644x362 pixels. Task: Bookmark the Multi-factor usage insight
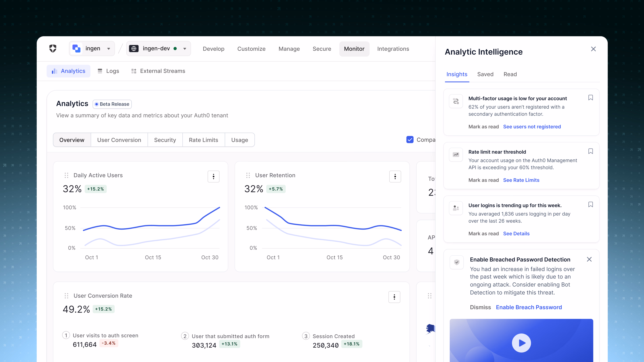tap(590, 98)
